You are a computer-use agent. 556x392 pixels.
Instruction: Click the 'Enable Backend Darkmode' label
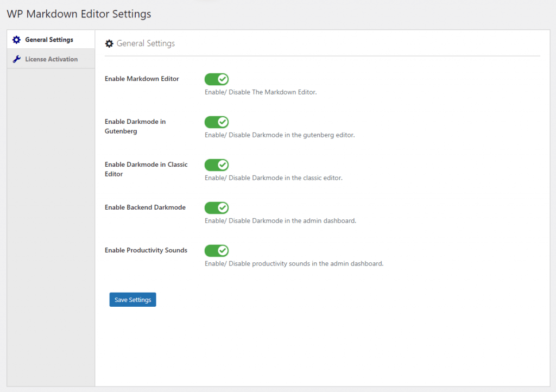[145, 207]
